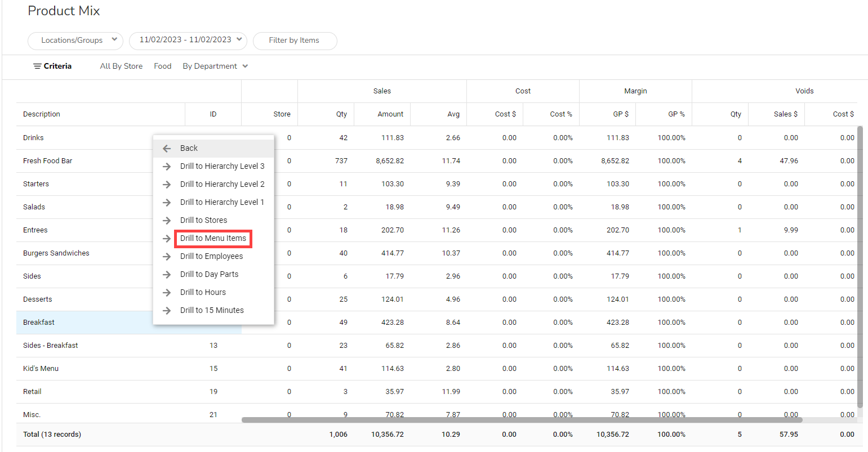Click arrow icon beside Drill to Day Parts
This screenshot has height=452, width=868.
tap(167, 275)
